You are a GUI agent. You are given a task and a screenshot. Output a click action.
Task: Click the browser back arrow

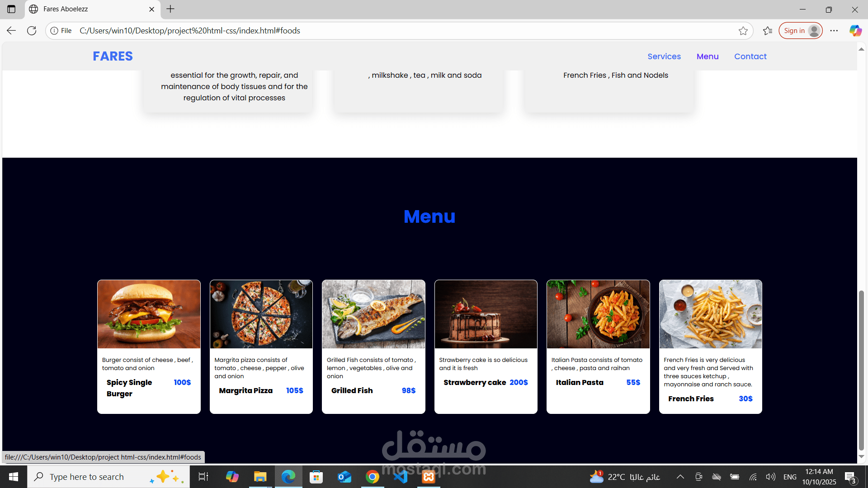11,31
